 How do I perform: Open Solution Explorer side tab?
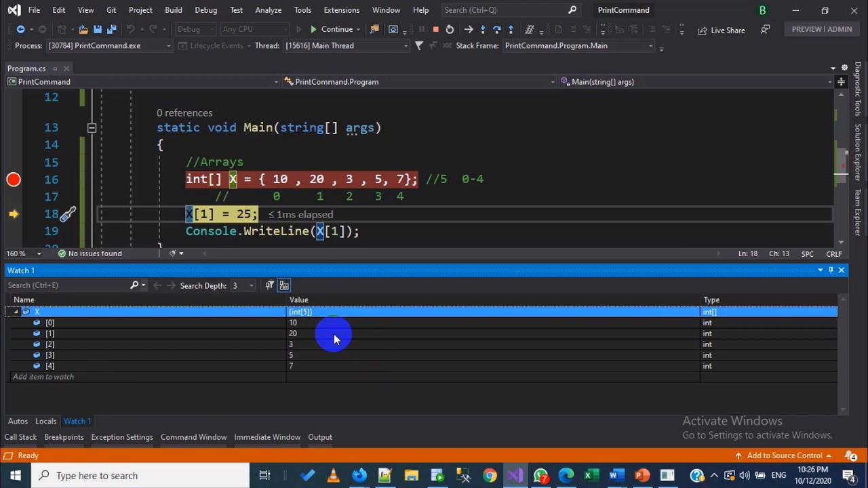pos(858,152)
